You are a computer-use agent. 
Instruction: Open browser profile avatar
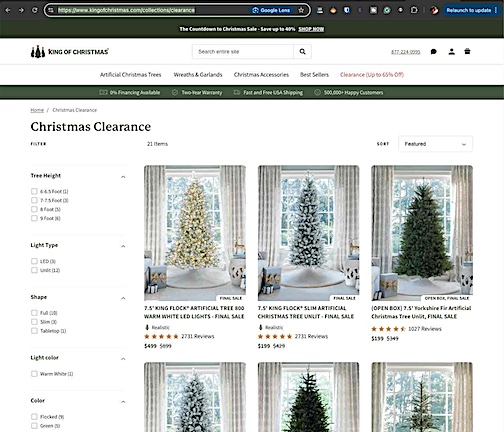pos(434,10)
